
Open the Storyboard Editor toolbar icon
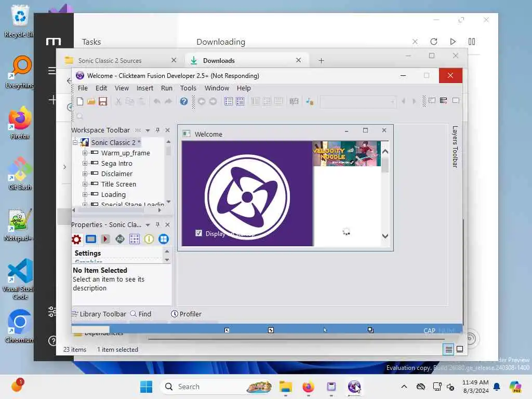pyautogui.click(x=229, y=101)
